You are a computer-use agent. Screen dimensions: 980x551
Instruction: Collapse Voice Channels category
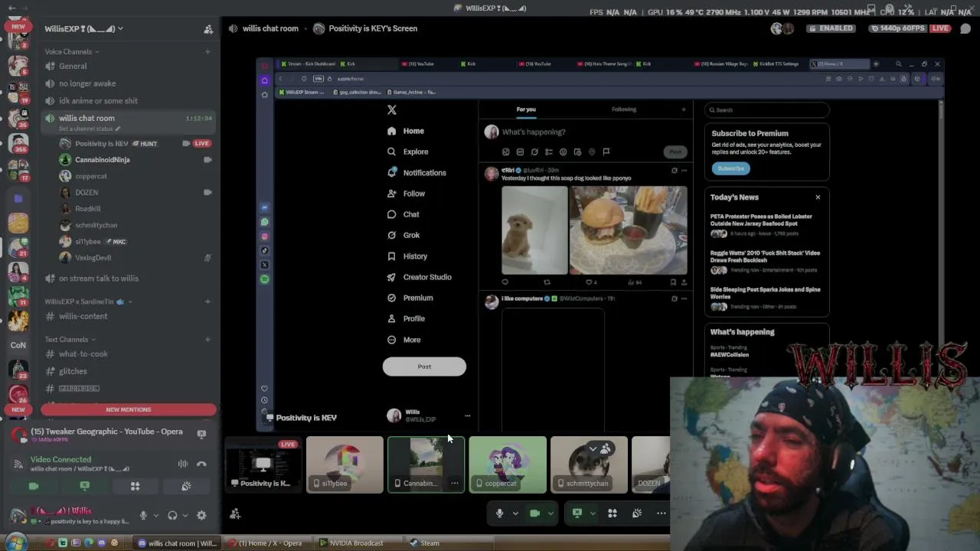pos(72,52)
